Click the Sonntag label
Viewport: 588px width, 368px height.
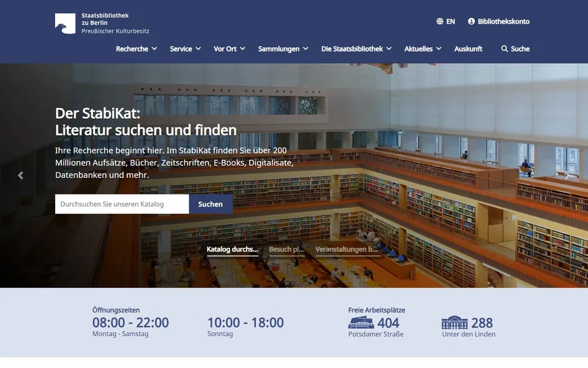point(220,334)
